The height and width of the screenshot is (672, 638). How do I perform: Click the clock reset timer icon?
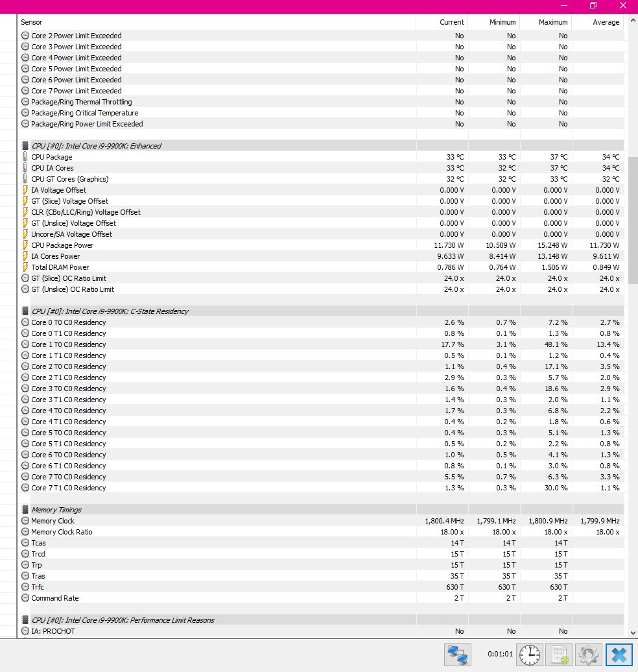(530, 654)
